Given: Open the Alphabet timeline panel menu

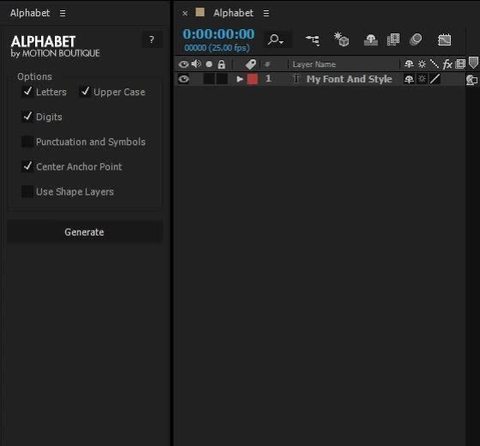Looking at the screenshot, I should coord(266,13).
